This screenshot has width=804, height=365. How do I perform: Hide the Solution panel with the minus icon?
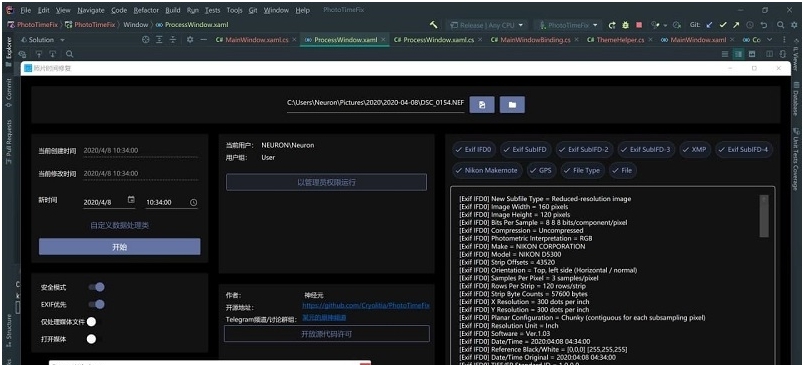coord(204,39)
